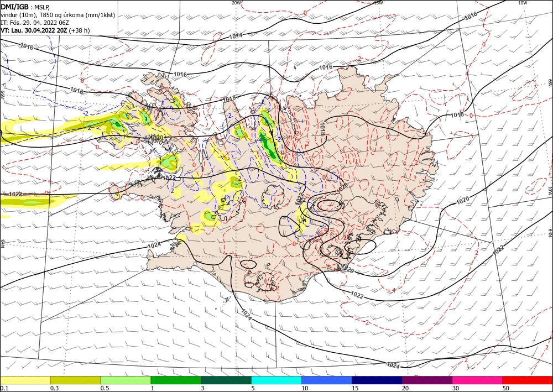Click the 'VT: Lau. 30.04.2022 20Z (+38 h)' line
The height and width of the screenshot is (392, 553).
[x=45, y=30]
